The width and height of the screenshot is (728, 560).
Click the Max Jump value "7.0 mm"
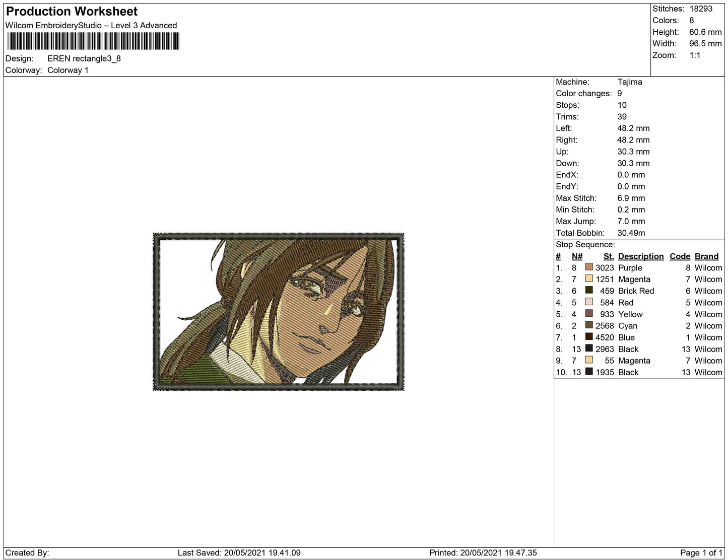[x=631, y=221]
